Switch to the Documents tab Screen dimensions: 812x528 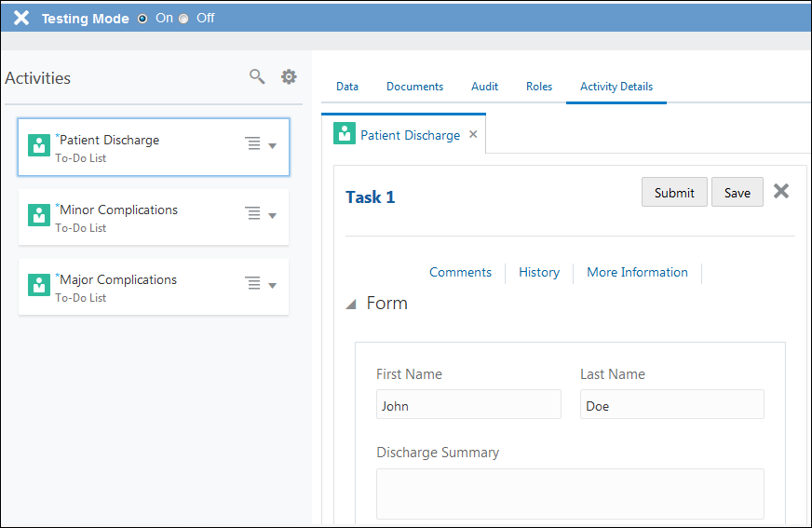point(414,87)
